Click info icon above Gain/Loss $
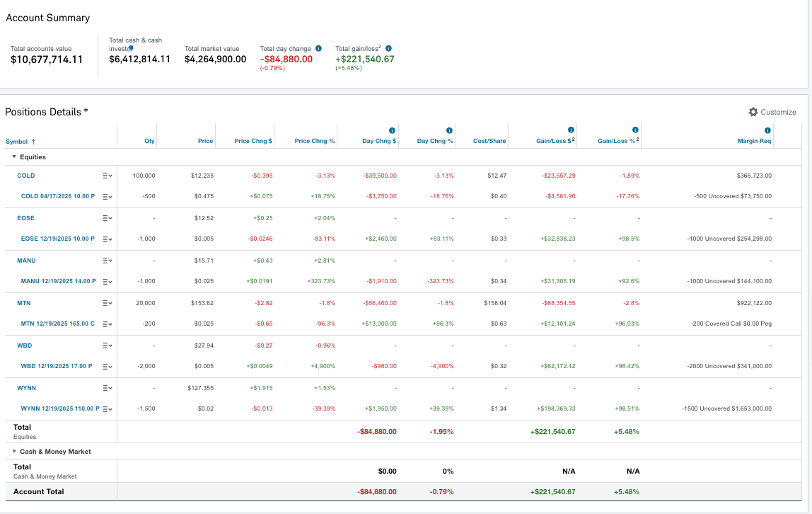 pos(571,130)
